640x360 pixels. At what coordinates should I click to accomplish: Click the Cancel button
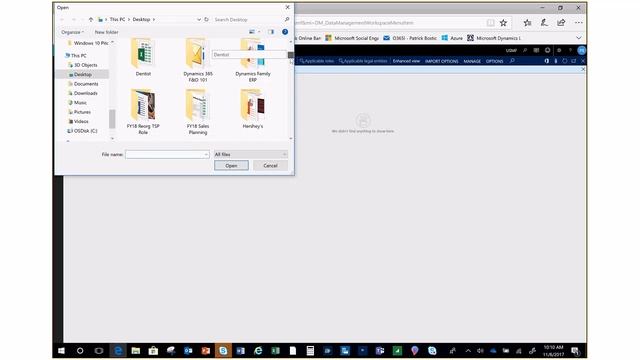[270, 166]
